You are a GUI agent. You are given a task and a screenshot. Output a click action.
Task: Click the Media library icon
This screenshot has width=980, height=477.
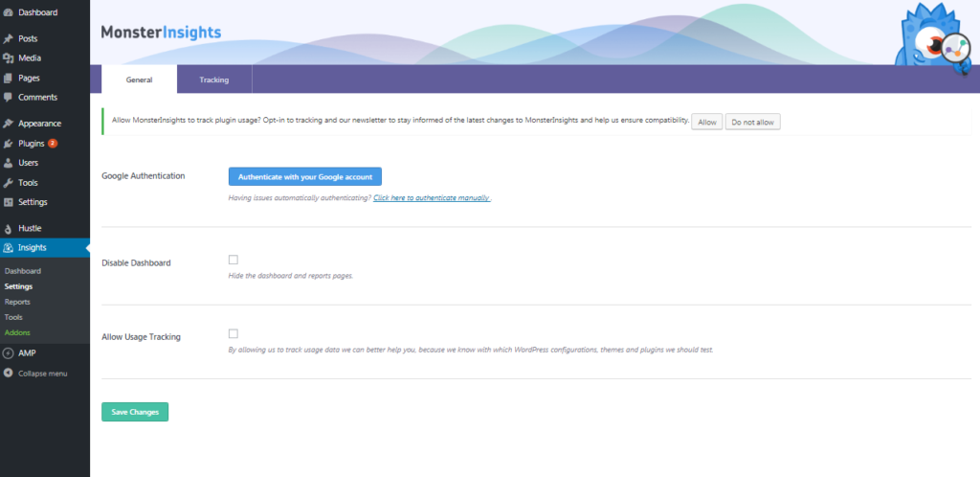[x=8, y=58]
